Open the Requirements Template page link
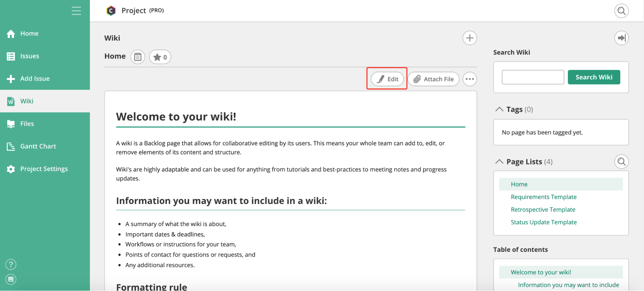Screen dimensions: 644x291 click(x=543, y=197)
